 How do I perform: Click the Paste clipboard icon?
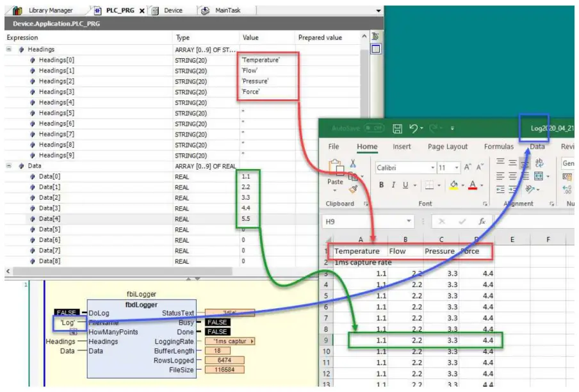click(x=335, y=168)
